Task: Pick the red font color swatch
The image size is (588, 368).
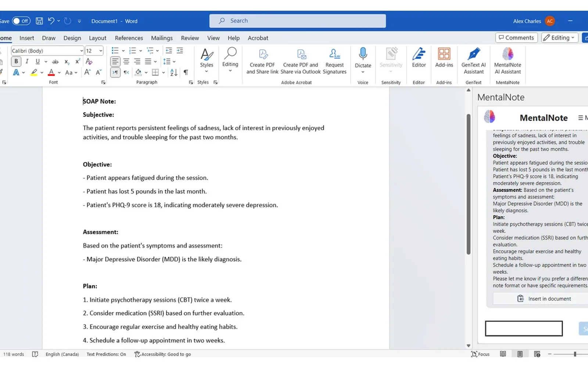Action: [51, 72]
